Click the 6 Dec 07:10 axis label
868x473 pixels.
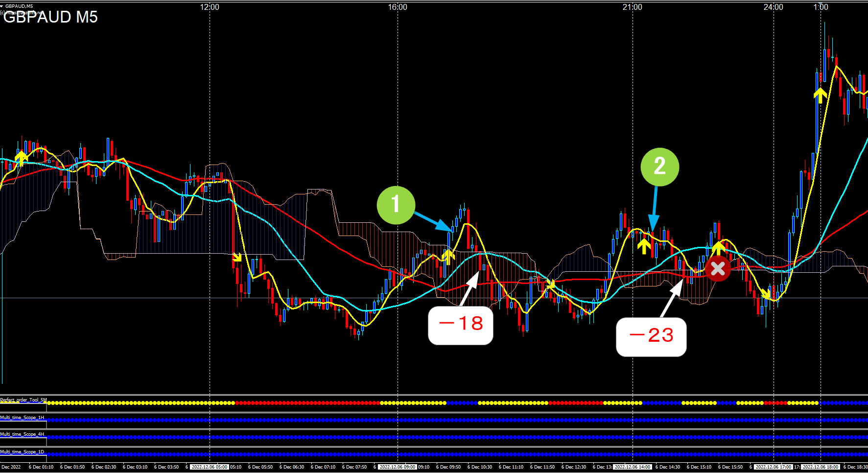point(323,467)
